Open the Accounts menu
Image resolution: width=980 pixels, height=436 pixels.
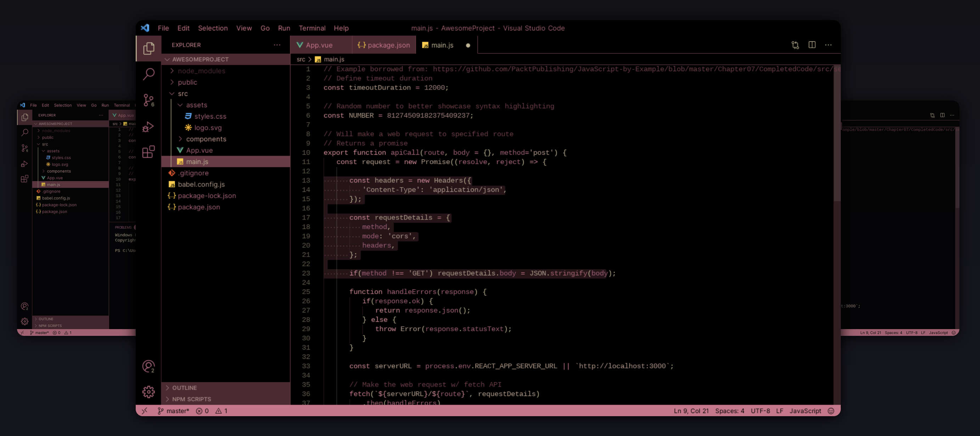(x=148, y=366)
